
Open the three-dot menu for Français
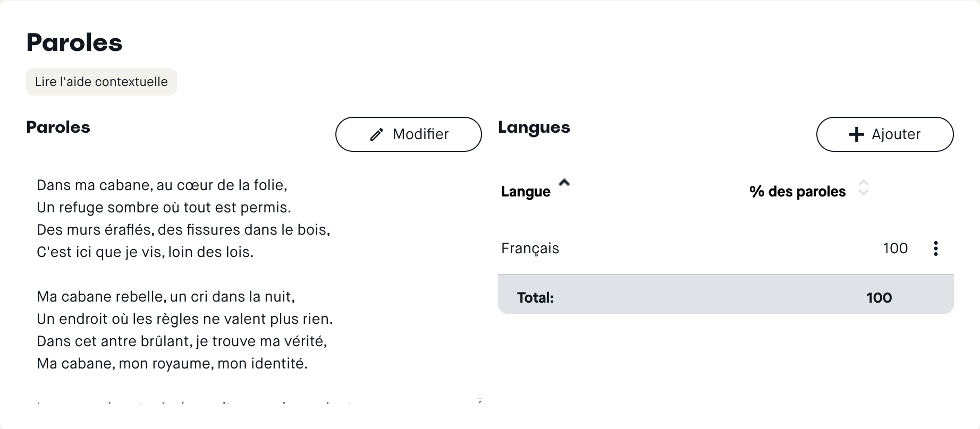click(935, 248)
